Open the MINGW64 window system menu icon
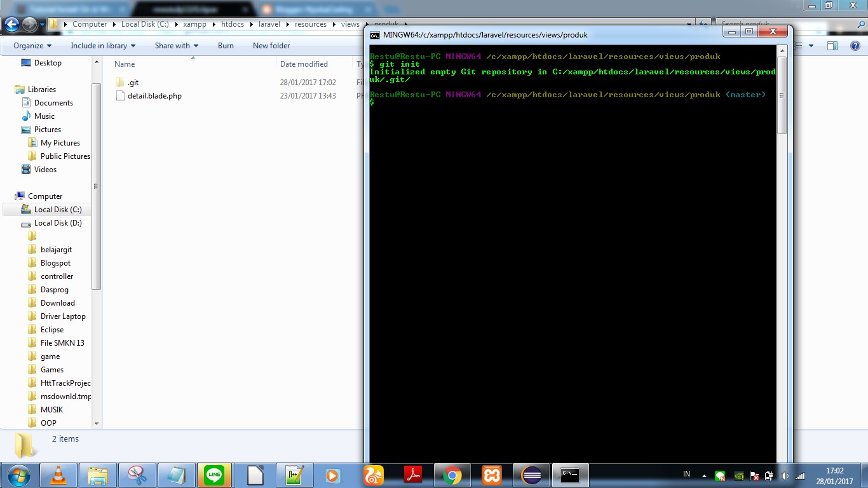868x488 pixels. [375, 35]
